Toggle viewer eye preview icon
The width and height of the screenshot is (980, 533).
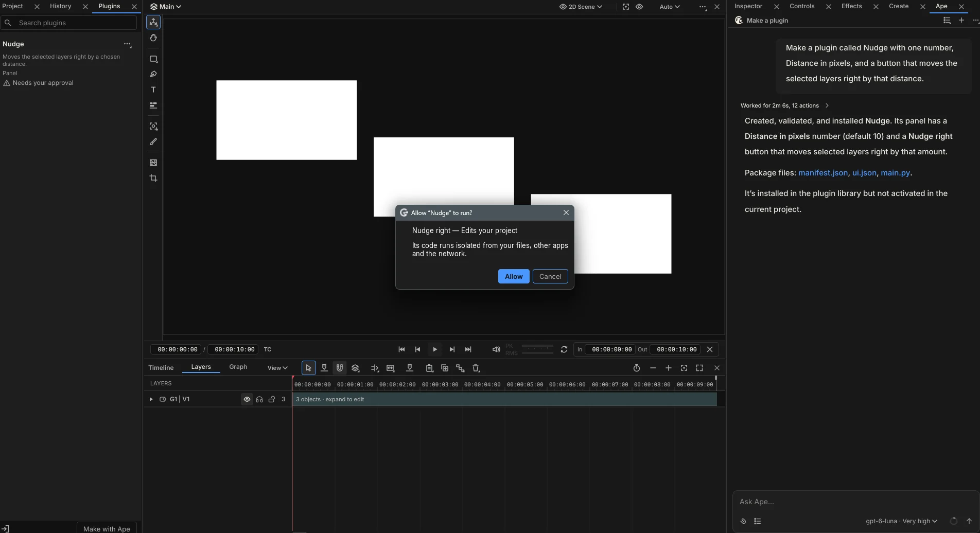[639, 7]
